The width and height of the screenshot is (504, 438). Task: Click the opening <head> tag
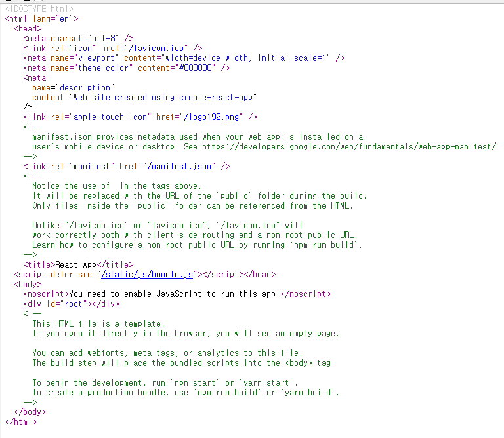pos(28,29)
